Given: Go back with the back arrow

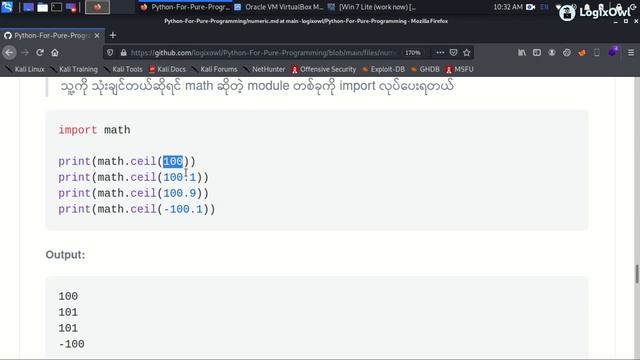Looking at the screenshot, I should pos(9,53).
